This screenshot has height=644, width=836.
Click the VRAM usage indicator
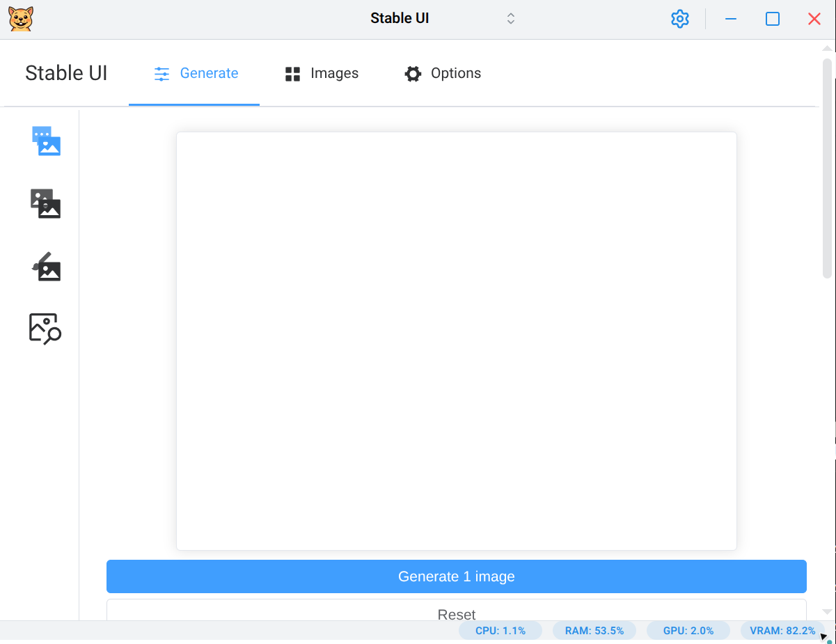coord(782,631)
